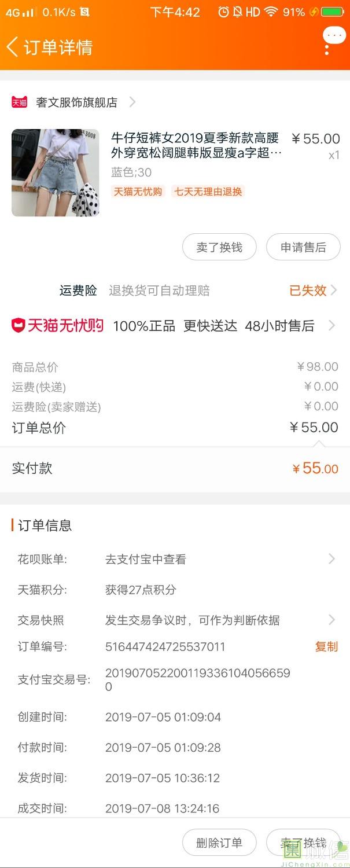Open 花呗账单 row chevron
The width and height of the screenshot is (350, 868).
point(331,559)
